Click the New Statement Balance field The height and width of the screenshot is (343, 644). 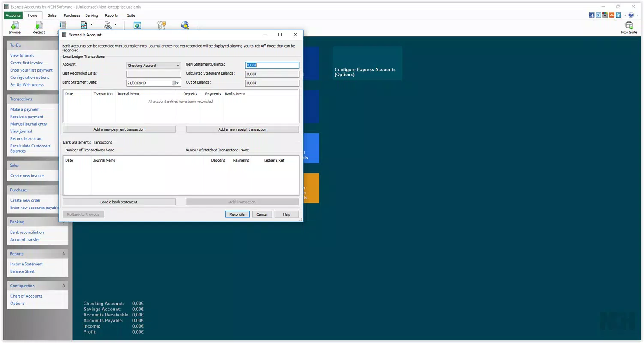[x=272, y=65]
